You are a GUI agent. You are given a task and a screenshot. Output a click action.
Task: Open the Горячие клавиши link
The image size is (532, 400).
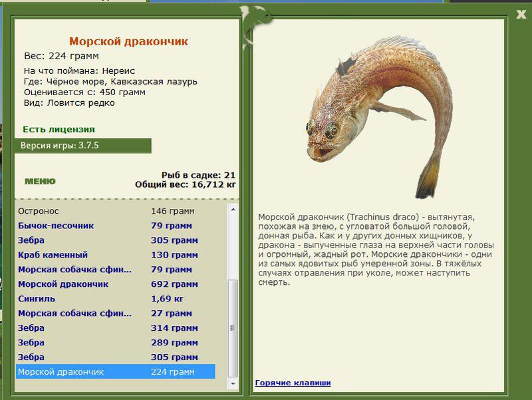pyautogui.click(x=293, y=383)
